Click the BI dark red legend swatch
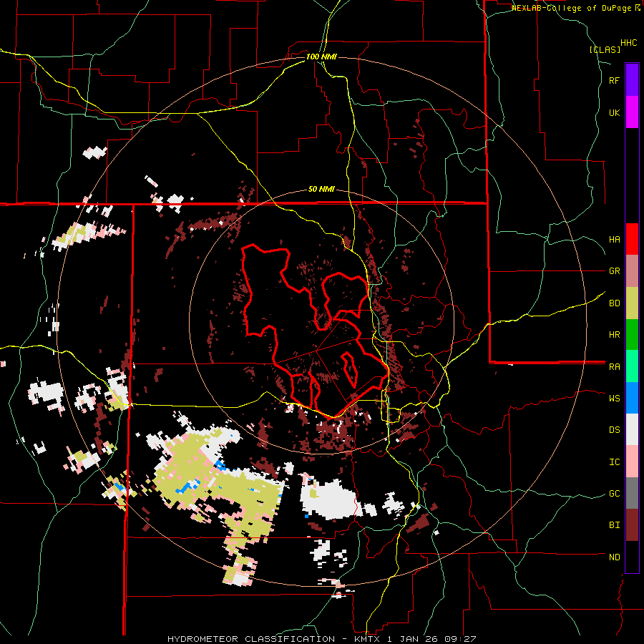644x644 pixels. tap(632, 525)
